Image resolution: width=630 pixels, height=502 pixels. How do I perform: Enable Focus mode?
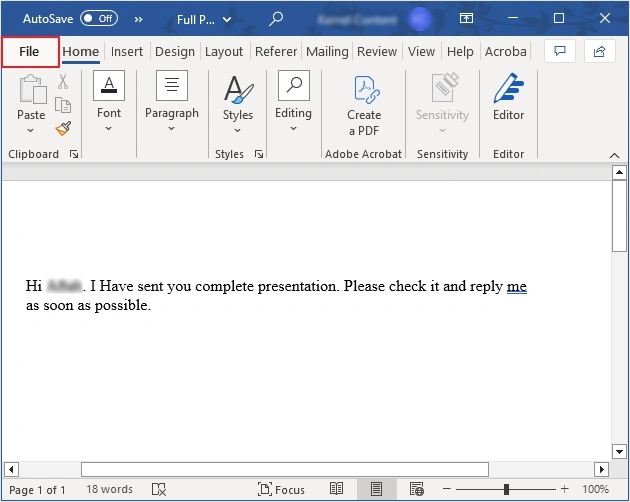(281, 489)
